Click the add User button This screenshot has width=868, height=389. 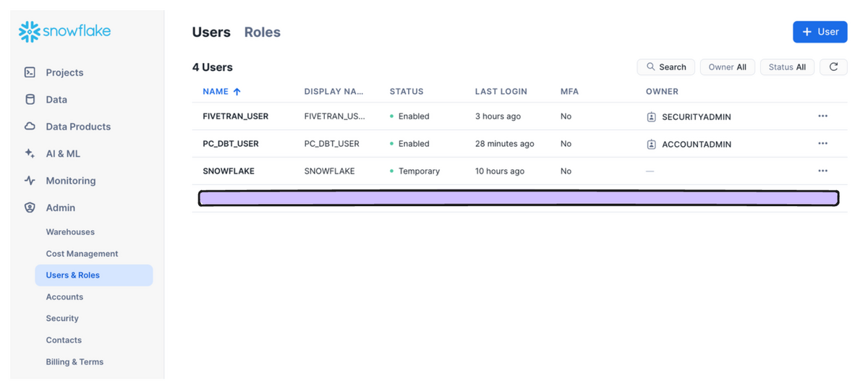820,32
